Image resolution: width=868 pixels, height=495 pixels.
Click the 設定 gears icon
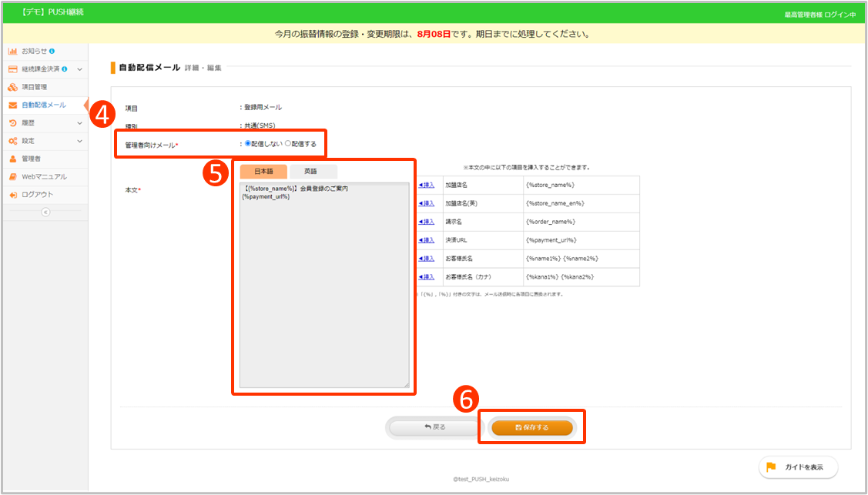point(13,141)
